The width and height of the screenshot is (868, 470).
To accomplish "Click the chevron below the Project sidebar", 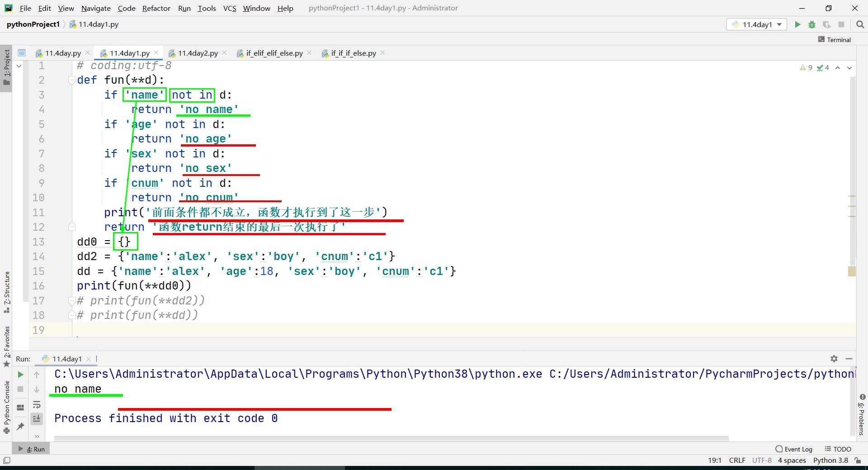I will tap(19, 66).
